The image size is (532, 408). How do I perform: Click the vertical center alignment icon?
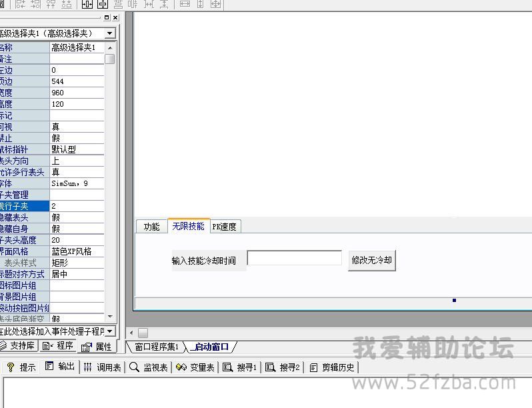(133, 4)
